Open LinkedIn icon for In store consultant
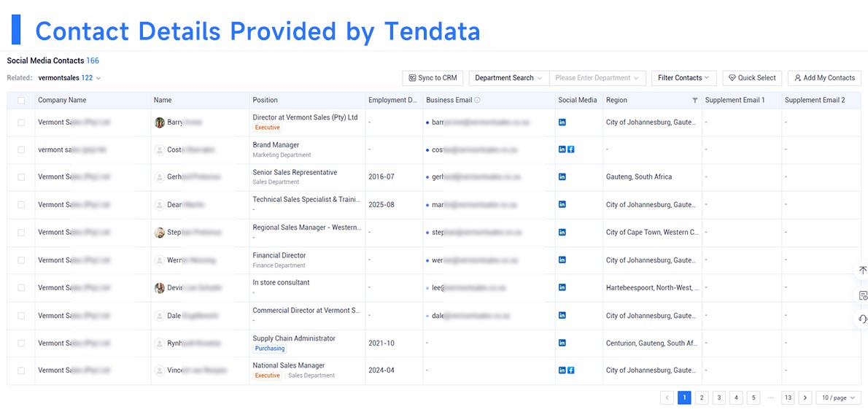The height and width of the screenshot is (412, 868). (x=562, y=287)
